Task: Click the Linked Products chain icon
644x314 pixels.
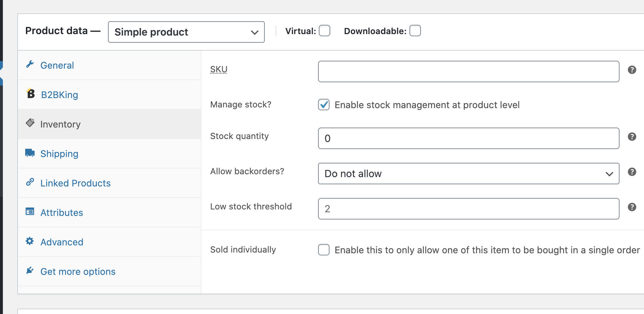Action: click(30, 182)
